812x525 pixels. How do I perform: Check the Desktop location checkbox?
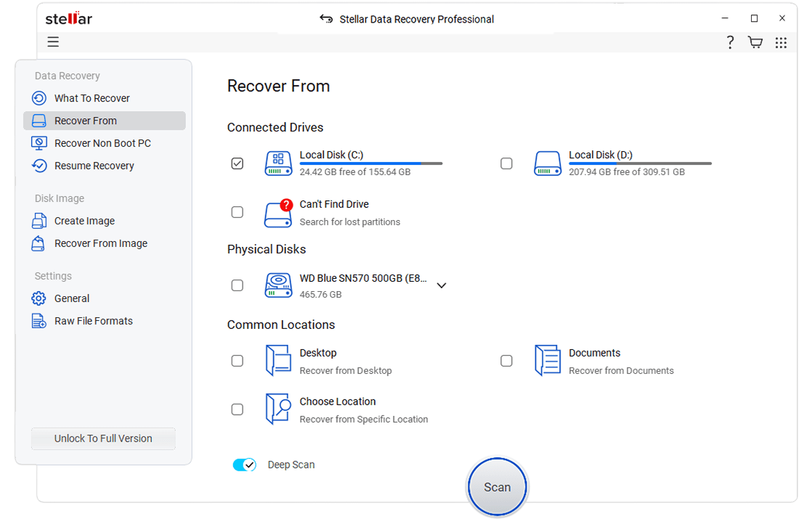(x=237, y=361)
